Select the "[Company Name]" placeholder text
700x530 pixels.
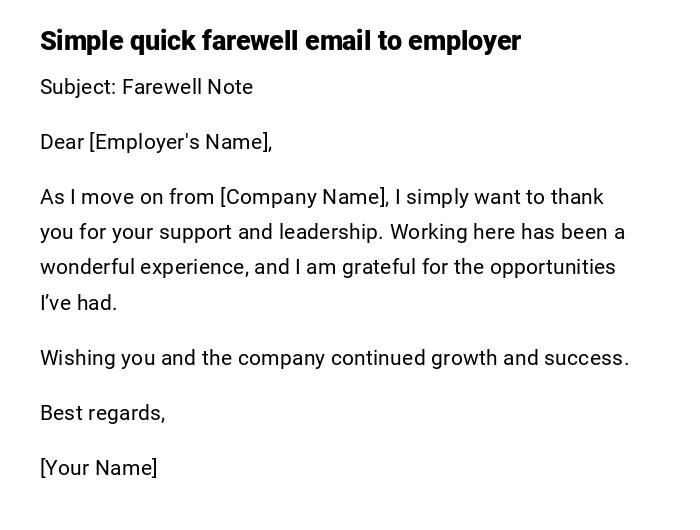303,197
